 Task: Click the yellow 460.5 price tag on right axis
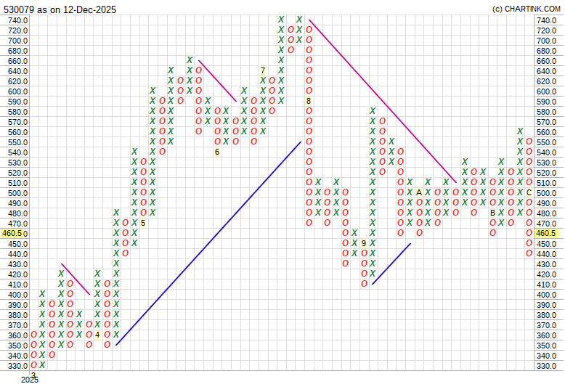coord(545,234)
